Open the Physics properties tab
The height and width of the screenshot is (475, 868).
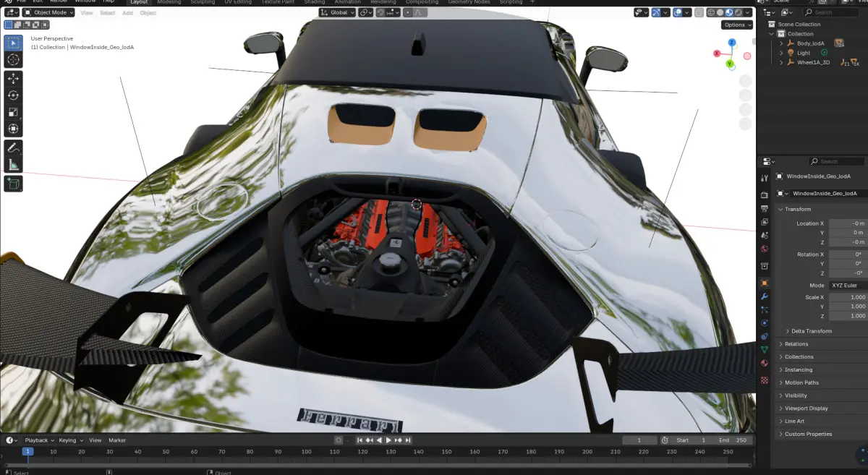tap(765, 323)
